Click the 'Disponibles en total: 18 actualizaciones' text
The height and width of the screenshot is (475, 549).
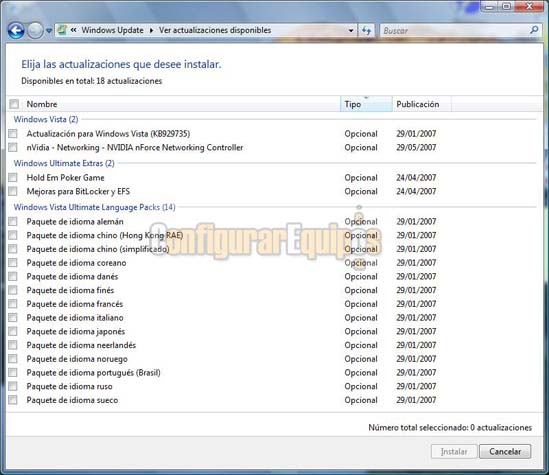point(91,81)
